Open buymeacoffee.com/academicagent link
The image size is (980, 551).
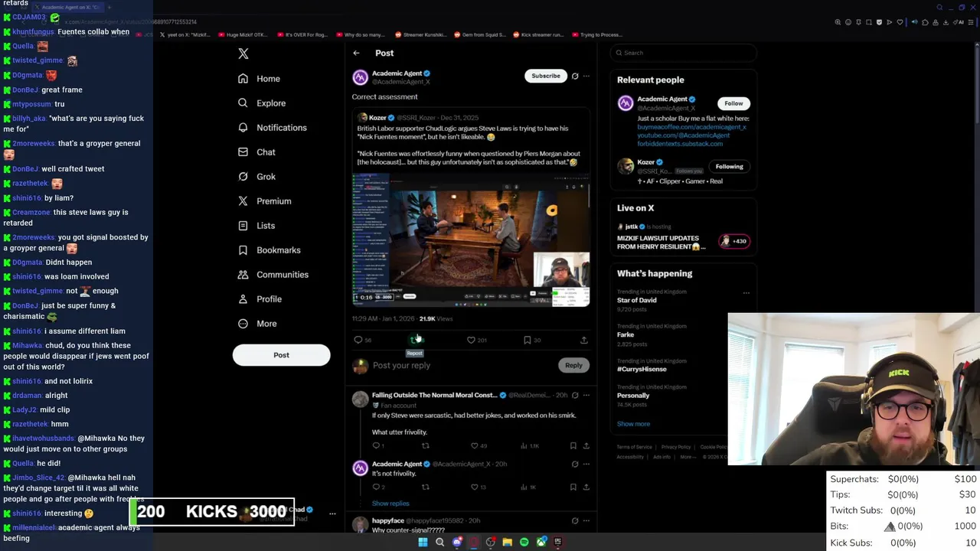tap(691, 127)
